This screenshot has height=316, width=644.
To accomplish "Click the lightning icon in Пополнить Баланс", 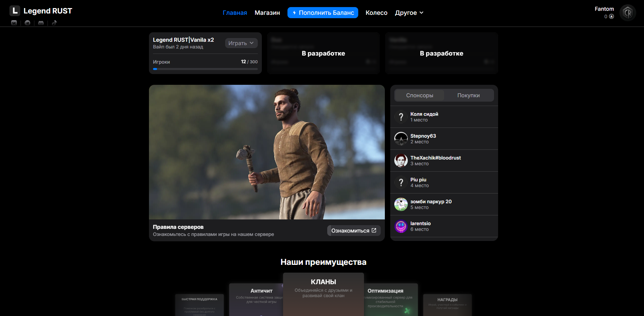I will [294, 13].
